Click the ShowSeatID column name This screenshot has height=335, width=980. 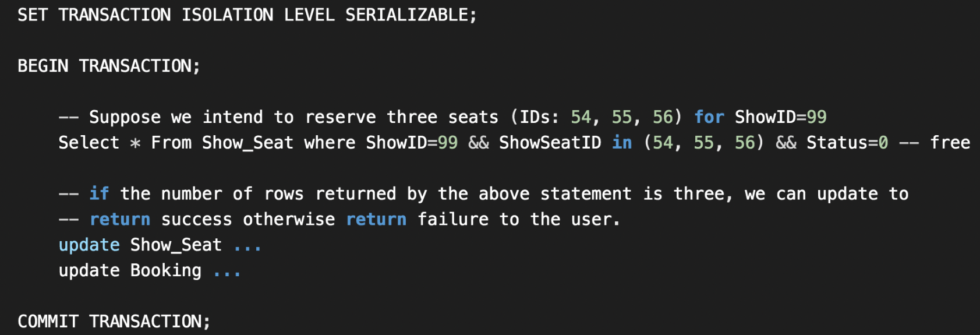point(550,143)
